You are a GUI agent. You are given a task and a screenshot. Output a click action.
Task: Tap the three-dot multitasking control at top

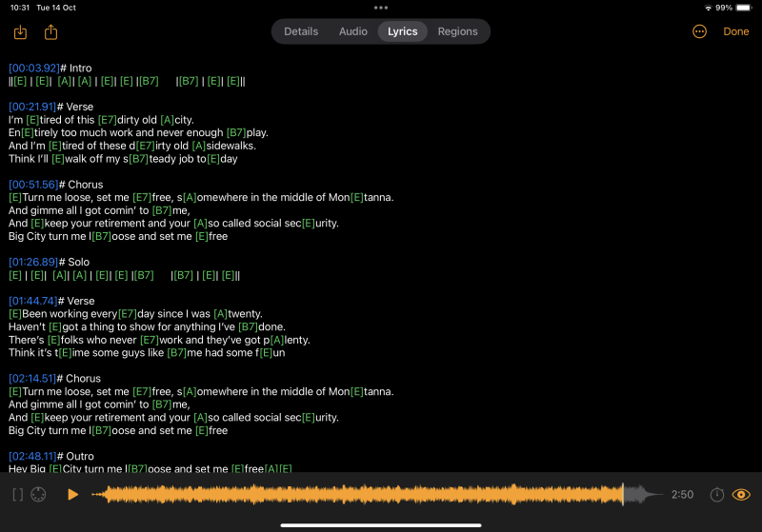pyautogui.click(x=381, y=8)
